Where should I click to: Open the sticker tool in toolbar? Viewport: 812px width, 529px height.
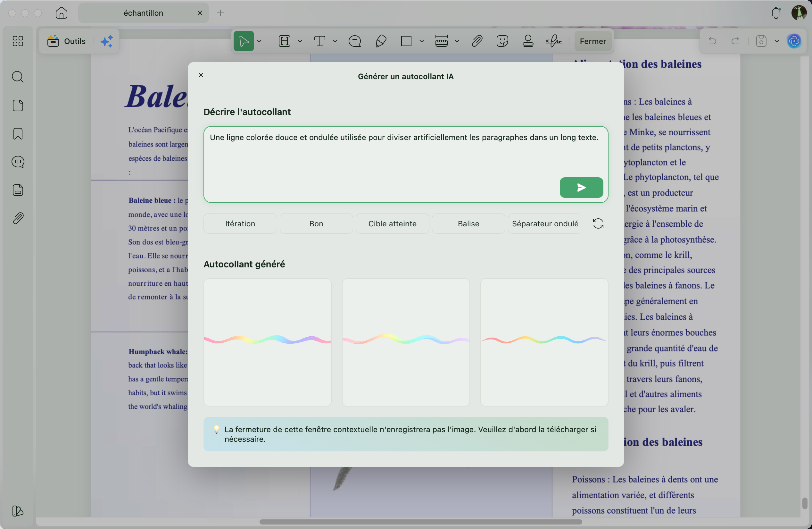point(502,41)
